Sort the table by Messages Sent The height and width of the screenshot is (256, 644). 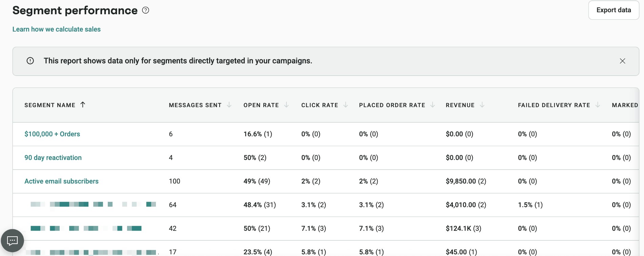pos(229,105)
